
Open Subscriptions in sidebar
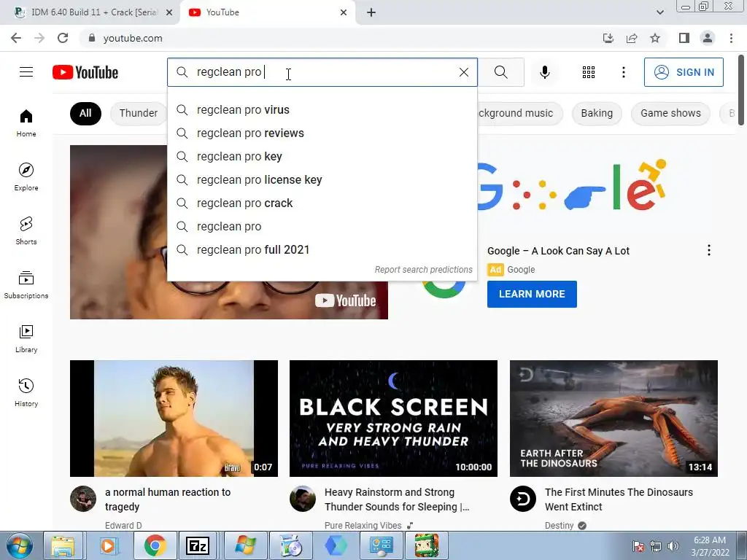pyautogui.click(x=26, y=285)
